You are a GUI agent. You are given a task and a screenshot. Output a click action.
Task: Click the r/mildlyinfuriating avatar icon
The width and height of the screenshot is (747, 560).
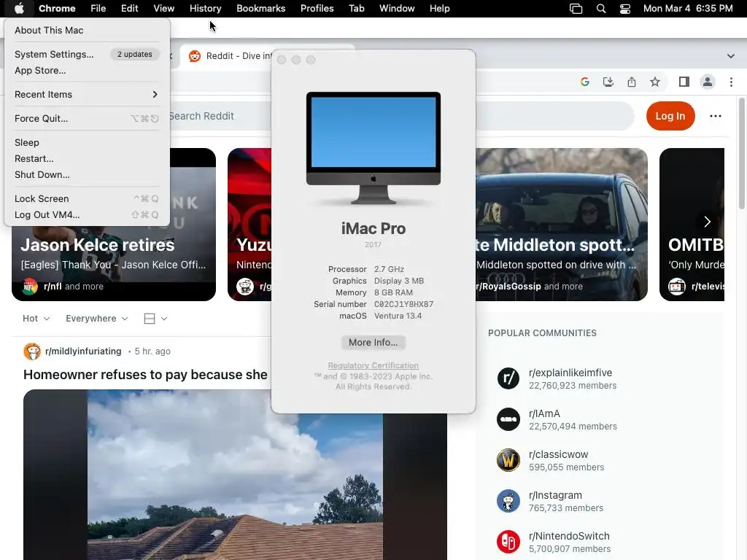click(x=32, y=351)
